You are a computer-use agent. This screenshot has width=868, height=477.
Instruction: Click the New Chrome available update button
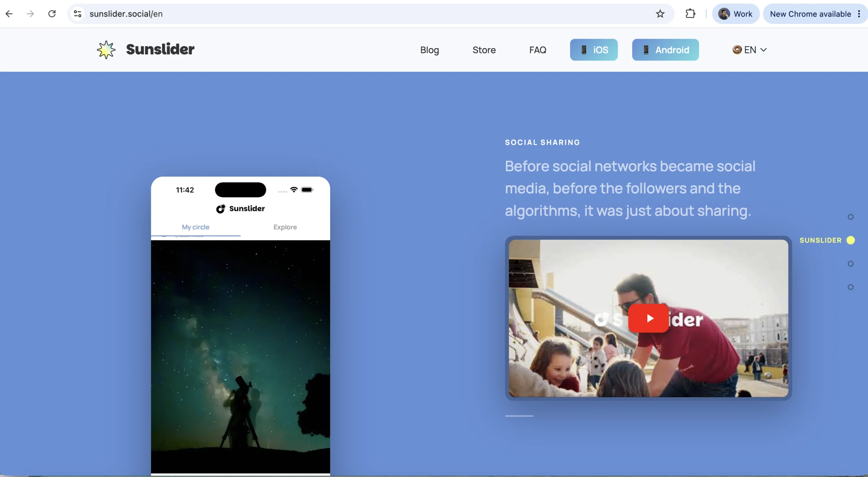(810, 14)
